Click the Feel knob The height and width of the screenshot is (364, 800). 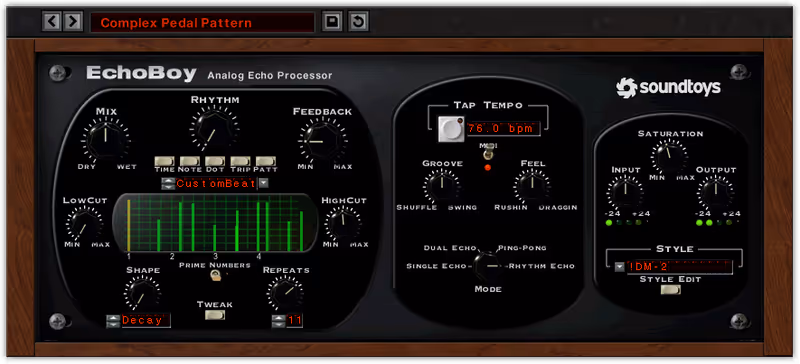[532, 186]
